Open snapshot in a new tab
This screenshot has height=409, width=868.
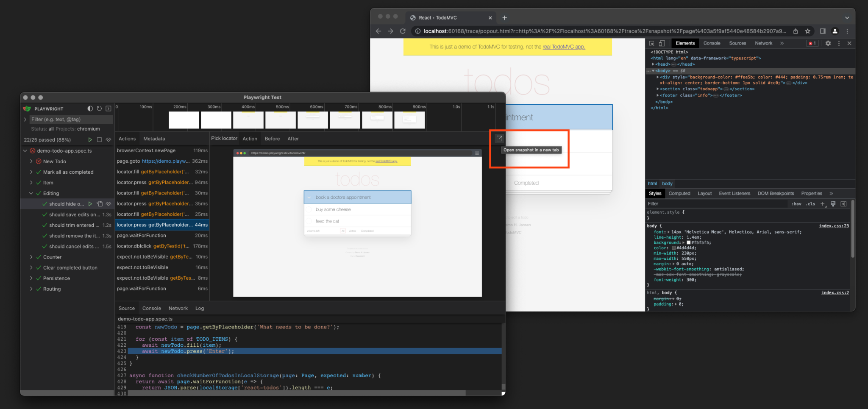pos(499,138)
